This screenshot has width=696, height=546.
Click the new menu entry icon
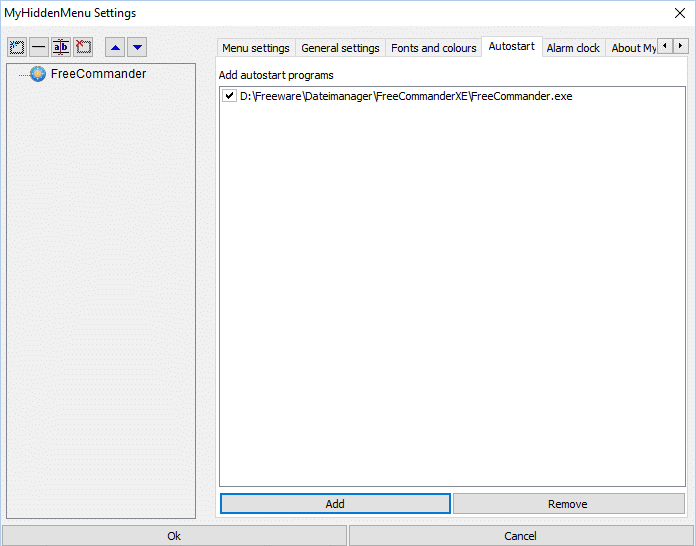16,47
